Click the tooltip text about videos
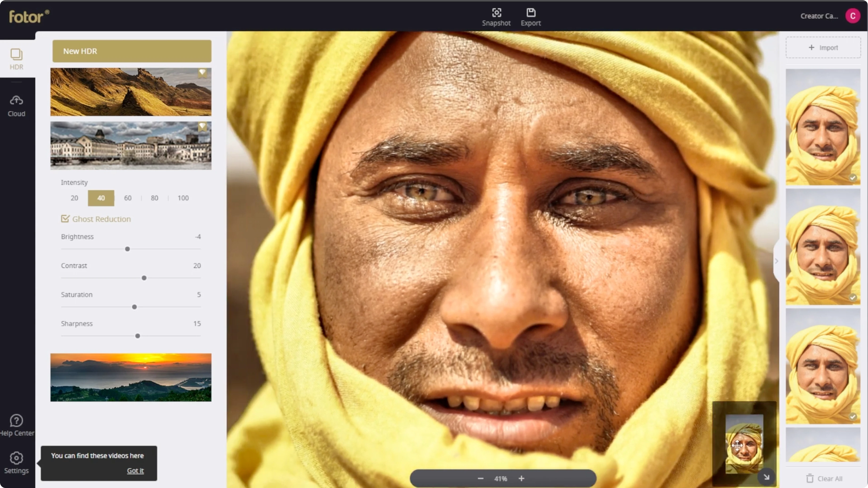Image resolution: width=868 pixels, height=488 pixels. [x=97, y=455]
